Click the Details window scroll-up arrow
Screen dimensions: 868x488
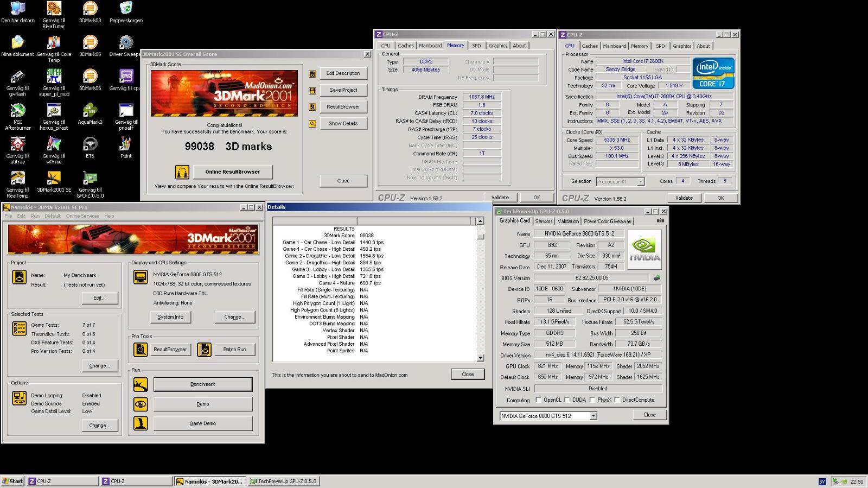pos(480,221)
